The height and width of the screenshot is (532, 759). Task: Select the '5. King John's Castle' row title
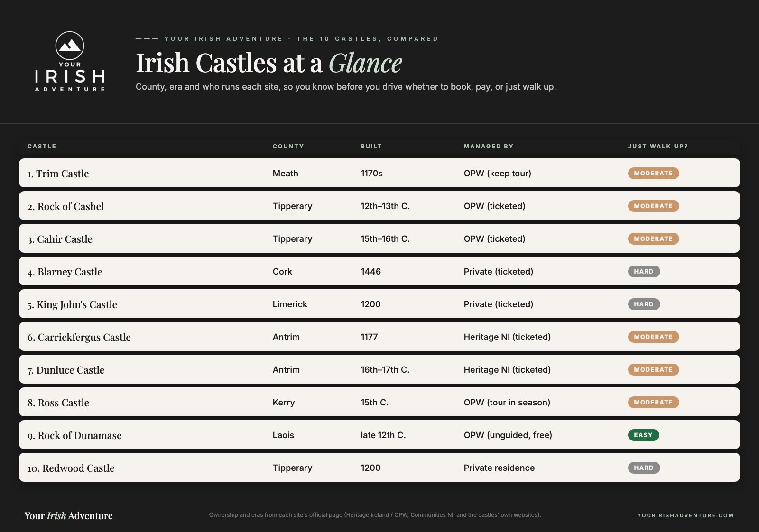(72, 304)
